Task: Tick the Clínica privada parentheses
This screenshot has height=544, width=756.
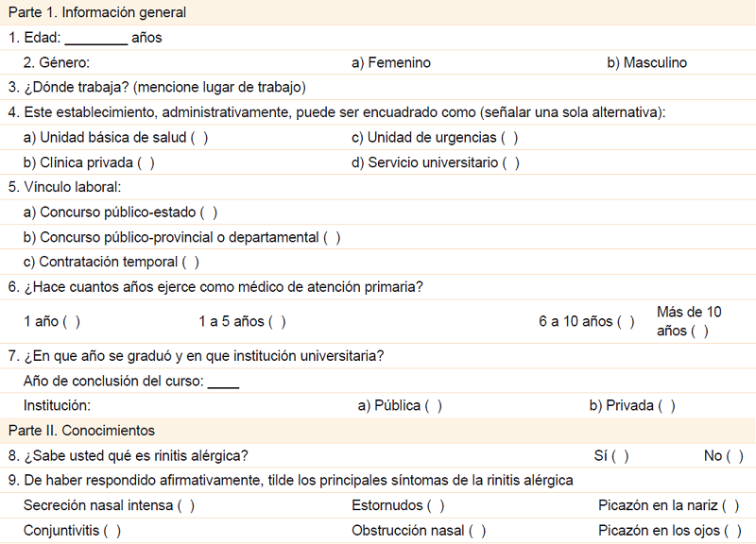Action: click(146, 162)
